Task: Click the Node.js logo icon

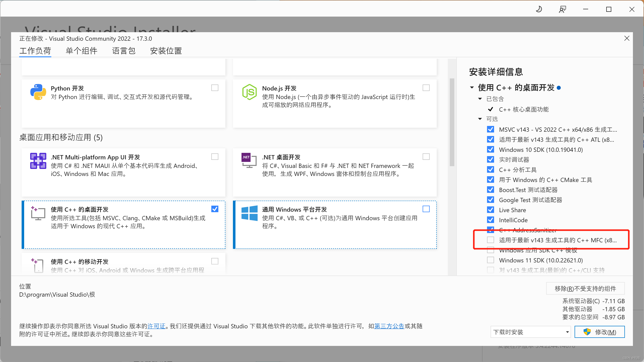Action: coord(249,92)
